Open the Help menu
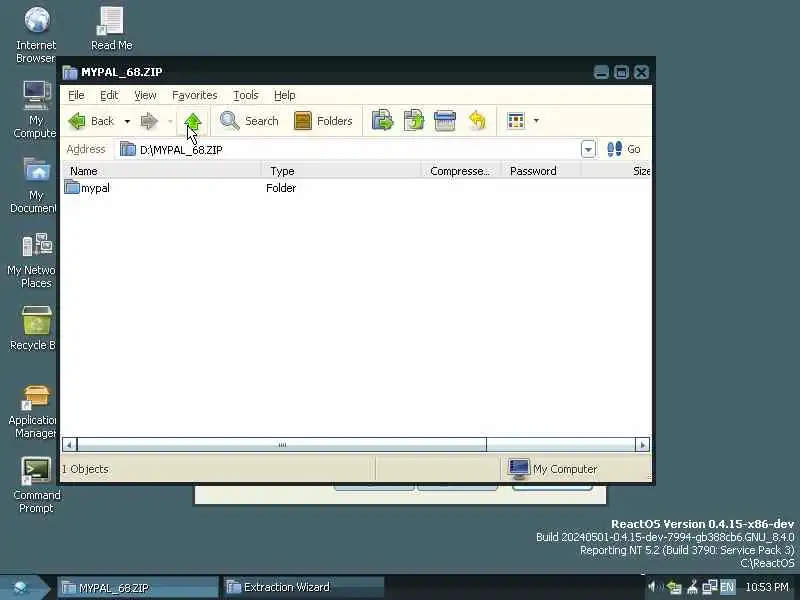 pos(285,95)
